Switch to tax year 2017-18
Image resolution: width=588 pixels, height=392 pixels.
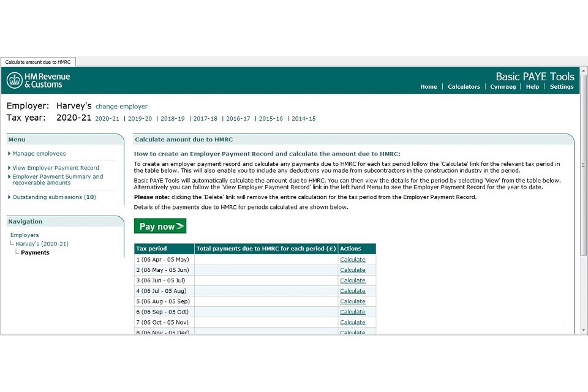[206, 119]
